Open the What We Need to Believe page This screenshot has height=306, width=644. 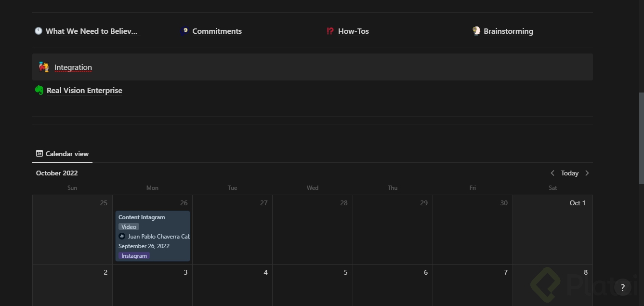(92, 31)
